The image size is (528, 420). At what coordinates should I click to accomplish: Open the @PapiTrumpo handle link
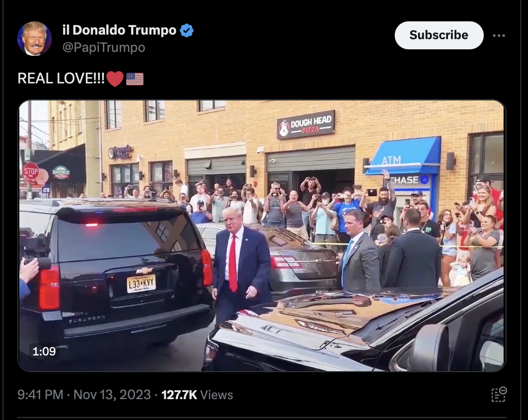tap(104, 47)
